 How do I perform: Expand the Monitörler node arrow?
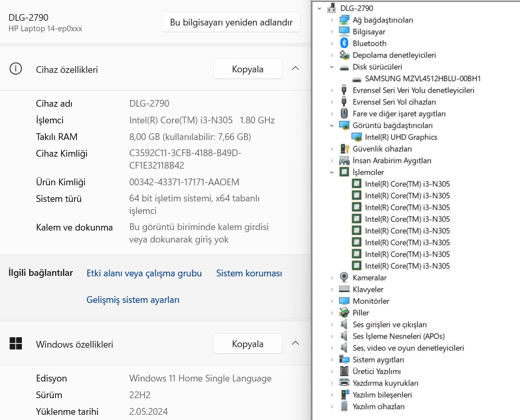tap(331, 301)
